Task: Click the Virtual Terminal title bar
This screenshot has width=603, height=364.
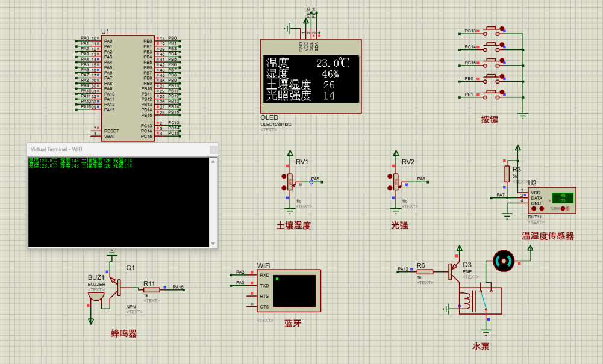Action: point(108,149)
